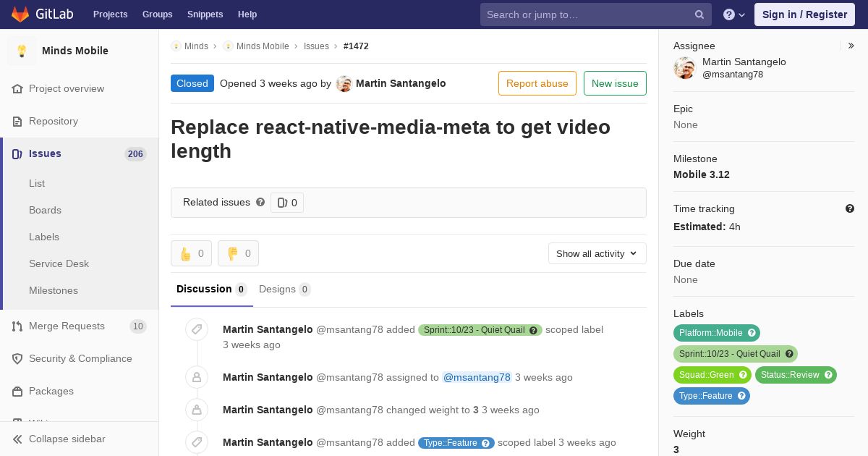The height and width of the screenshot is (456, 868).
Task: Click help icon on Squad::Green label
Action: (742, 376)
